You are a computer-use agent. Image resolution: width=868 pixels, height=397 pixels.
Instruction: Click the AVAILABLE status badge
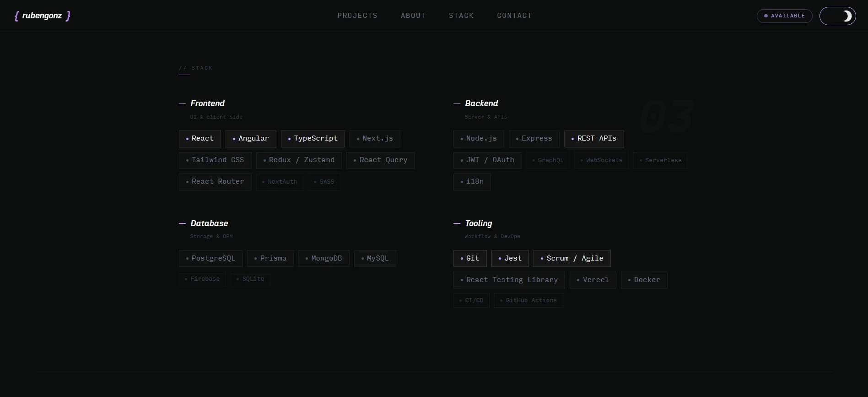(x=784, y=16)
